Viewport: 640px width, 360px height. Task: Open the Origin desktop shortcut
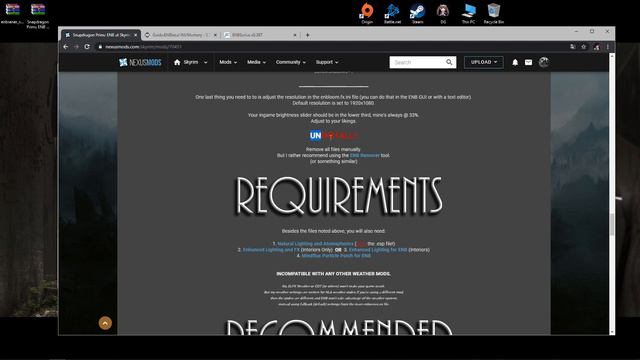(367, 12)
